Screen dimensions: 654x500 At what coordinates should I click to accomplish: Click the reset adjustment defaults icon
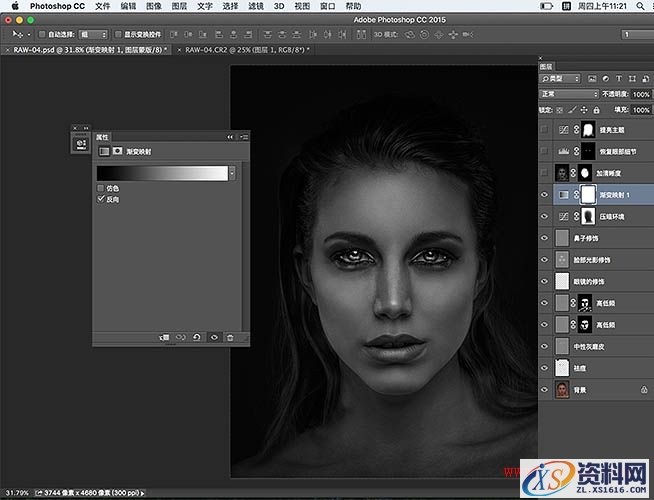[197, 338]
